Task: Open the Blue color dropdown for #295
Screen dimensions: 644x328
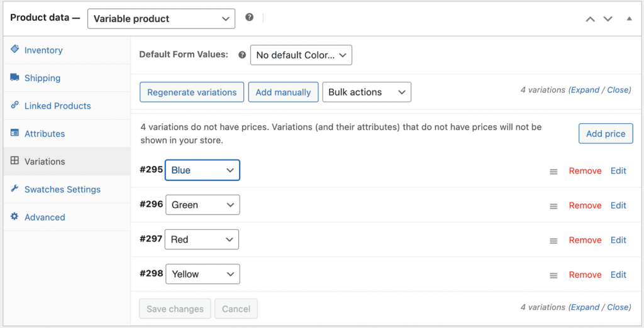Action: (202, 170)
